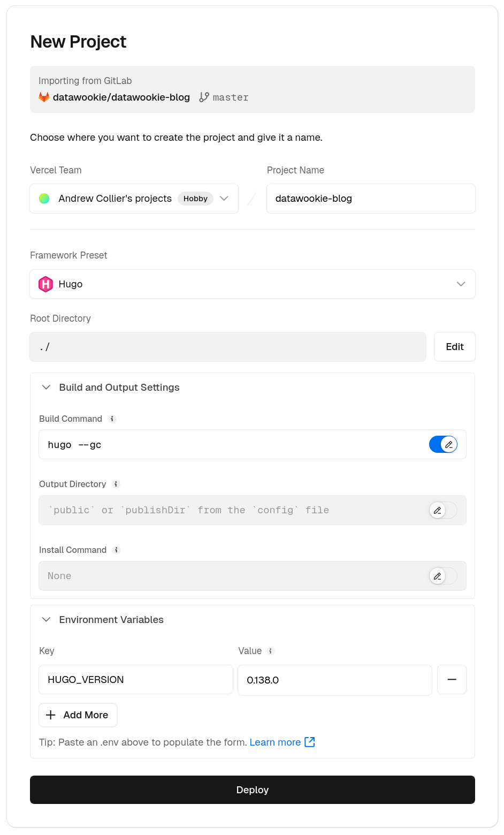Disable the Build Command override toggle
Image resolution: width=504 pixels, height=835 pixels.
pos(443,445)
